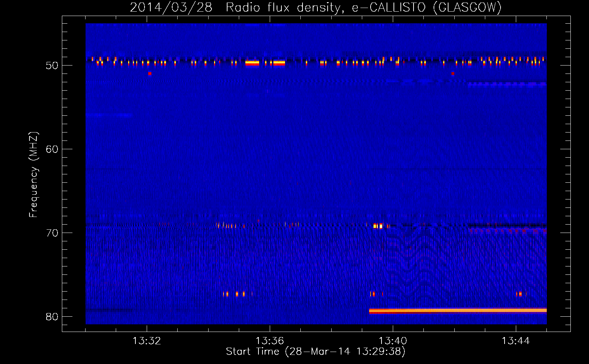
Task: Click the time tick label "13:40"
Action: (x=393, y=341)
